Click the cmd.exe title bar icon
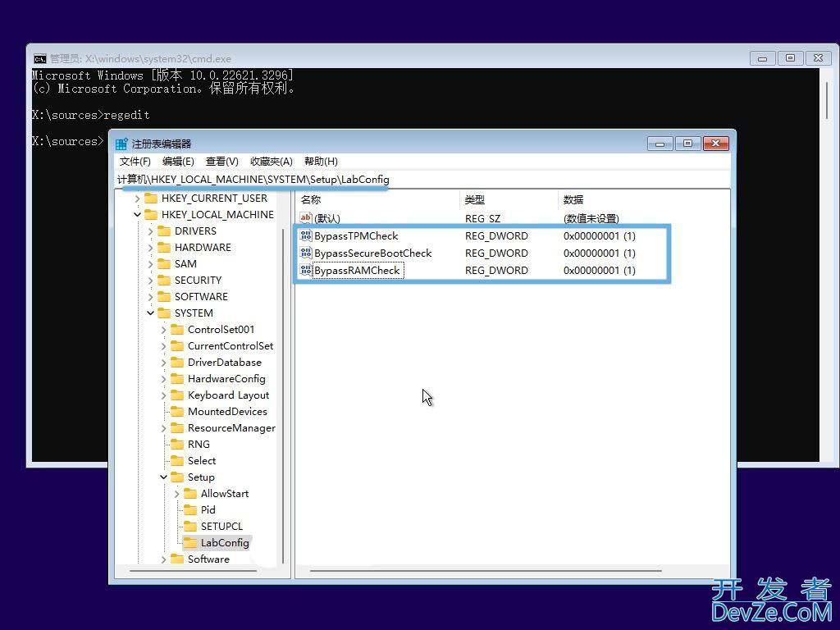Screen dimensions: 840x630 40,58
